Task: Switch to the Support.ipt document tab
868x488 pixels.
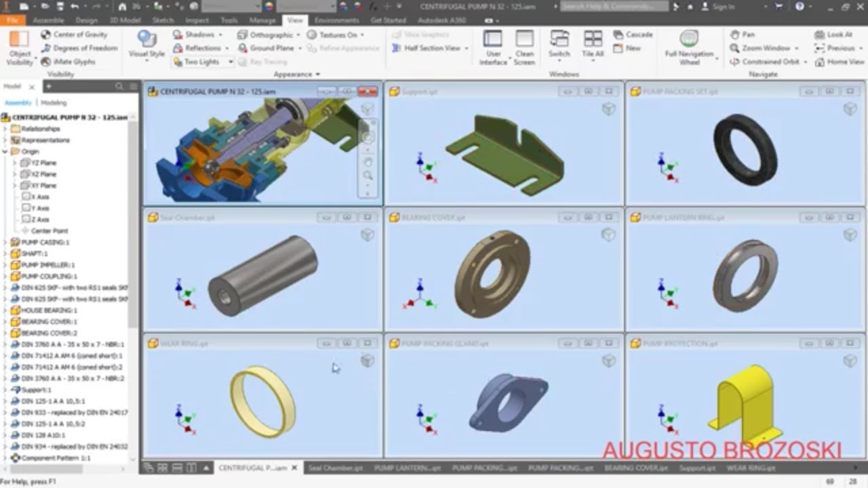Action: (x=697, y=468)
